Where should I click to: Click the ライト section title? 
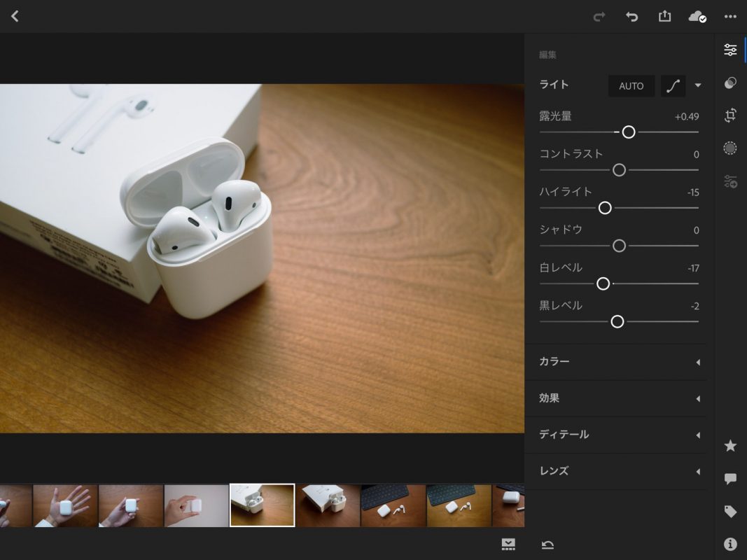pyautogui.click(x=554, y=85)
